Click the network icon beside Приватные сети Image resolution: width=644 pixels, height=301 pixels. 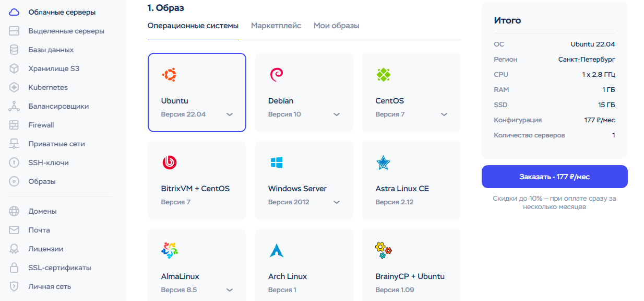[14, 144]
